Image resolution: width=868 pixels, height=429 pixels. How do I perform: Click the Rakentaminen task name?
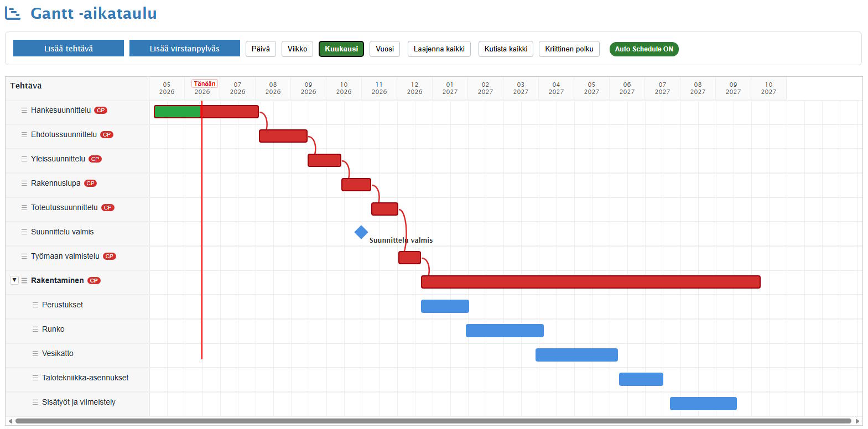coord(58,280)
